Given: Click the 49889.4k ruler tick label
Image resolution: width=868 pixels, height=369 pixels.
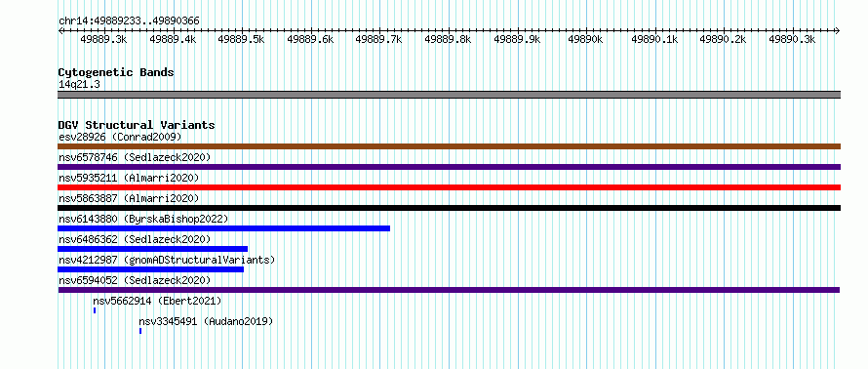Looking at the screenshot, I should (x=173, y=39).
